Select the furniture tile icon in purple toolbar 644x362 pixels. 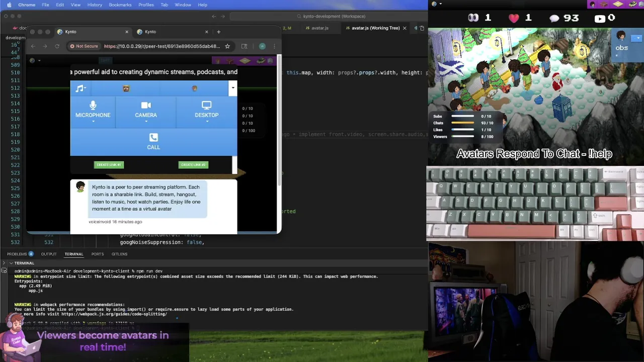[x=245, y=61]
